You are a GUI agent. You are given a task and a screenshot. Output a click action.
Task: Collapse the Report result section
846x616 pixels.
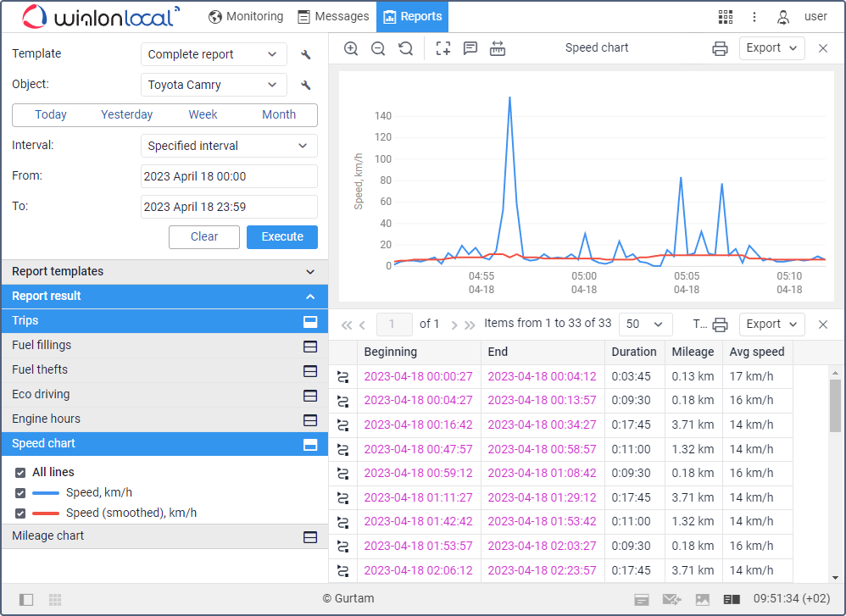tap(164, 296)
